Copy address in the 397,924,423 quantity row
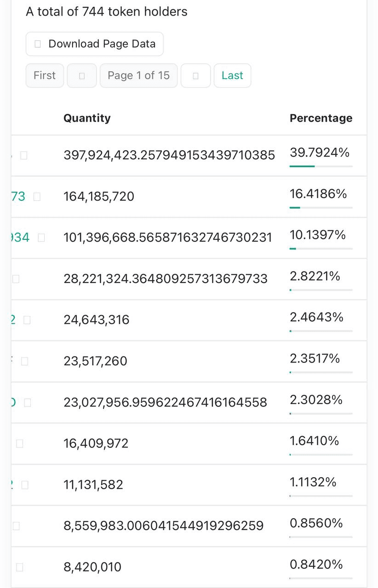The image size is (378, 588). click(x=24, y=155)
